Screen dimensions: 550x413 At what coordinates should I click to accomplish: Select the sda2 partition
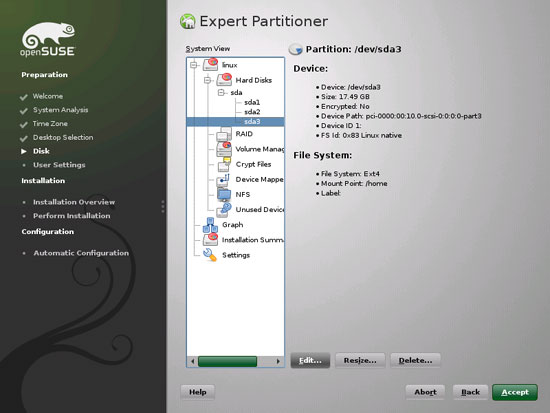point(252,112)
